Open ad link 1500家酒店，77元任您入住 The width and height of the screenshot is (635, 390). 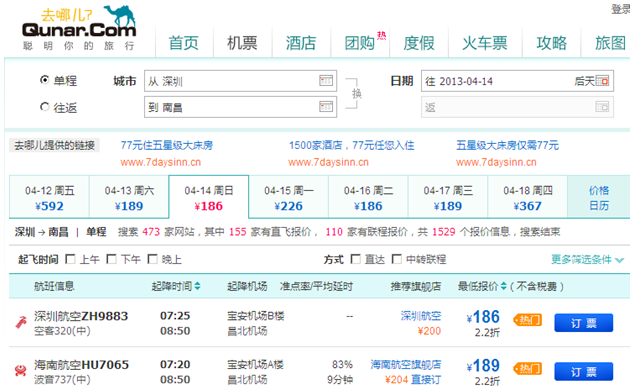351,145
